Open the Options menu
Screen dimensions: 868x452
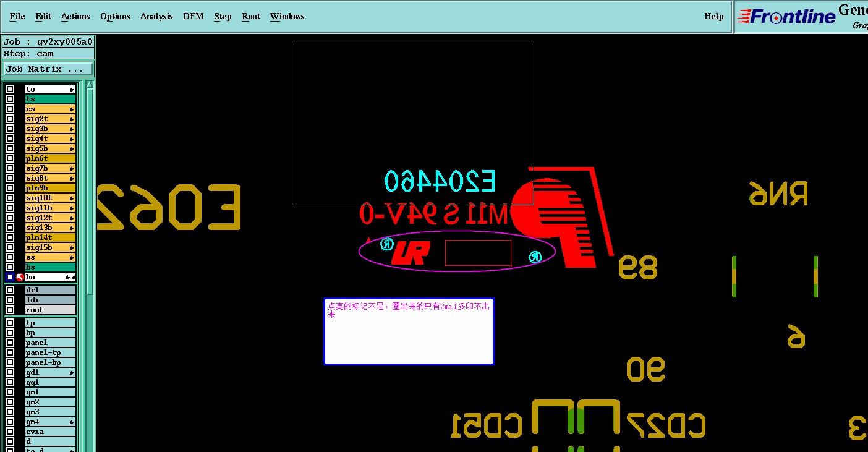click(x=115, y=16)
